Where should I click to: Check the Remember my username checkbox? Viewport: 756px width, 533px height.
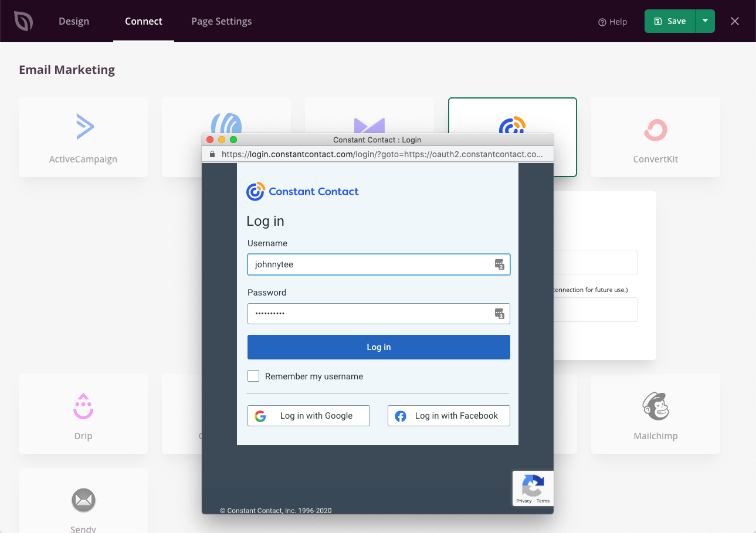pyautogui.click(x=253, y=376)
